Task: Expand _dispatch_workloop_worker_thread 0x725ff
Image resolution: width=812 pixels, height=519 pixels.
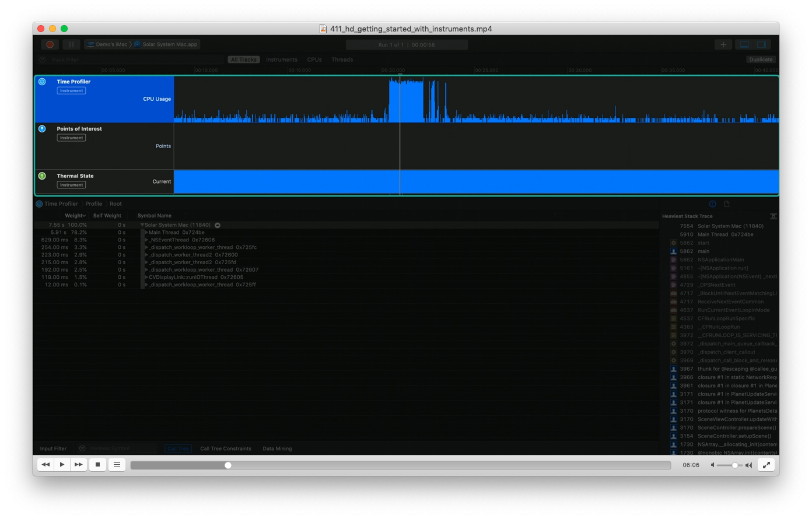Action: 146,285
